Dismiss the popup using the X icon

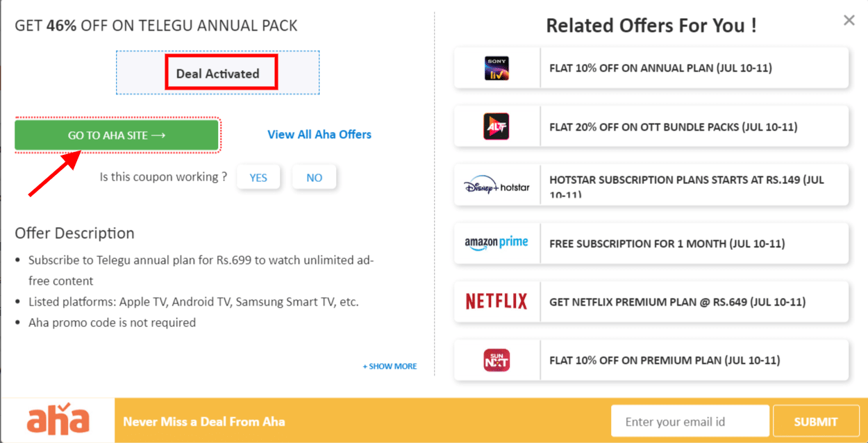[x=849, y=19]
